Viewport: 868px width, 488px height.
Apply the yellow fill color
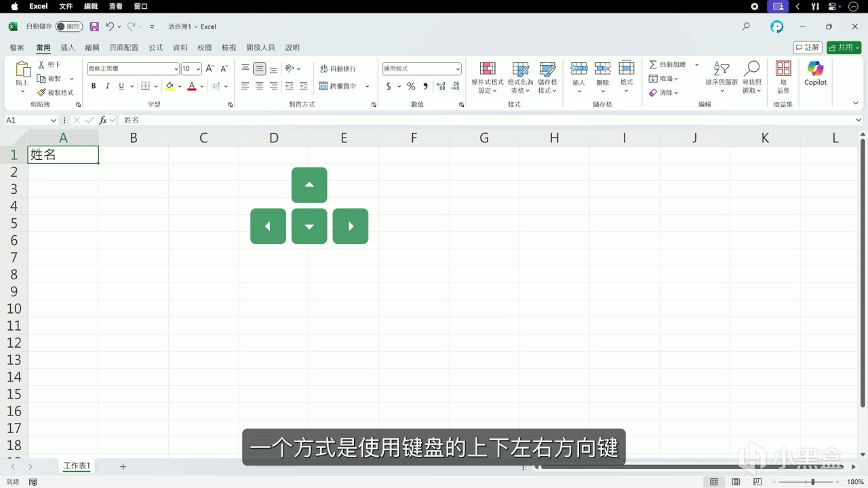tap(170, 86)
